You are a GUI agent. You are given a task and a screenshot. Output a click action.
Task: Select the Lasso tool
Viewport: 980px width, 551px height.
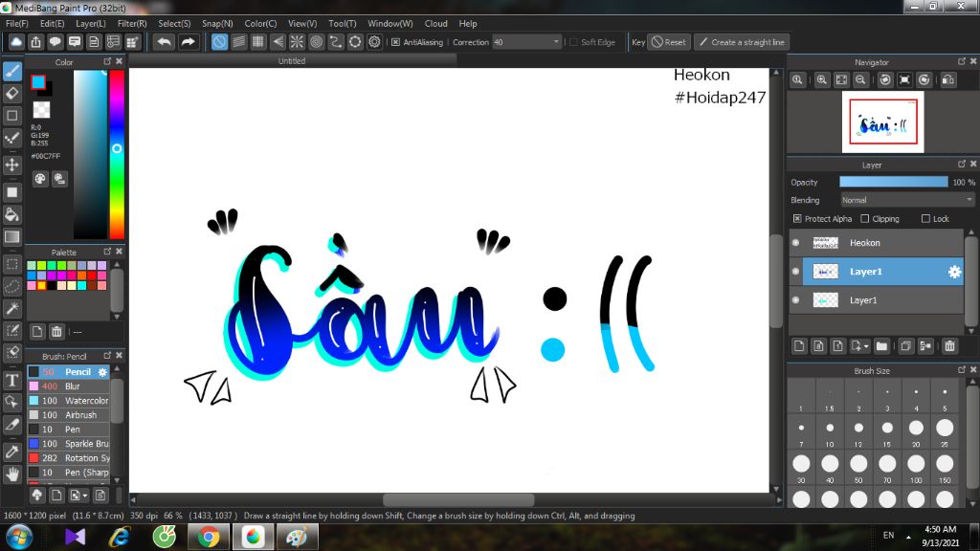(12, 286)
